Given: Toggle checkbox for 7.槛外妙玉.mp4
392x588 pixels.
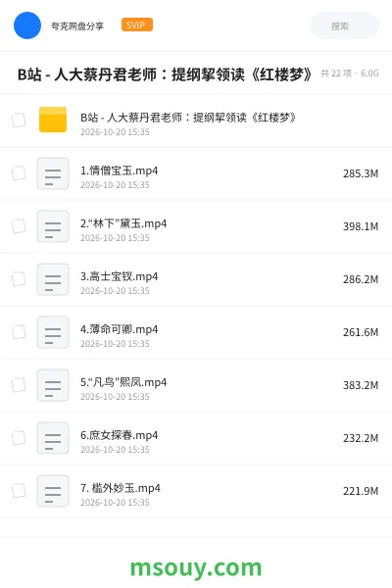Looking at the screenshot, I should pyautogui.click(x=19, y=491).
